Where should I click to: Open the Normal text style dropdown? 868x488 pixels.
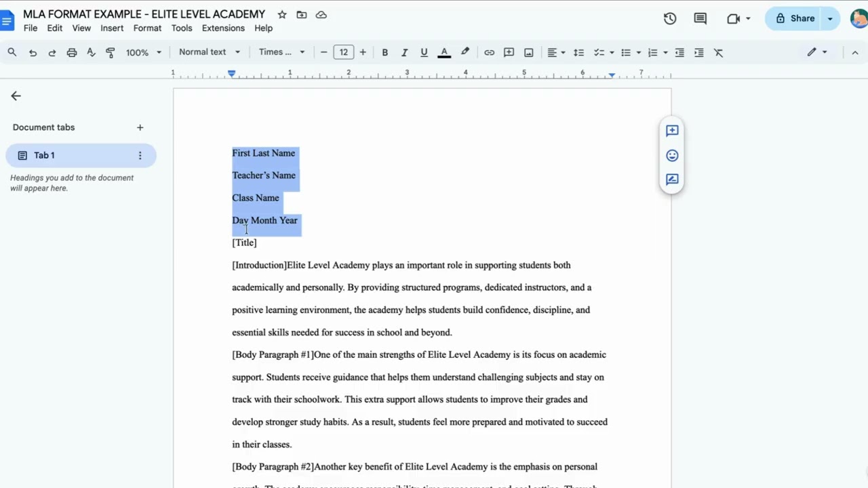[210, 52]
